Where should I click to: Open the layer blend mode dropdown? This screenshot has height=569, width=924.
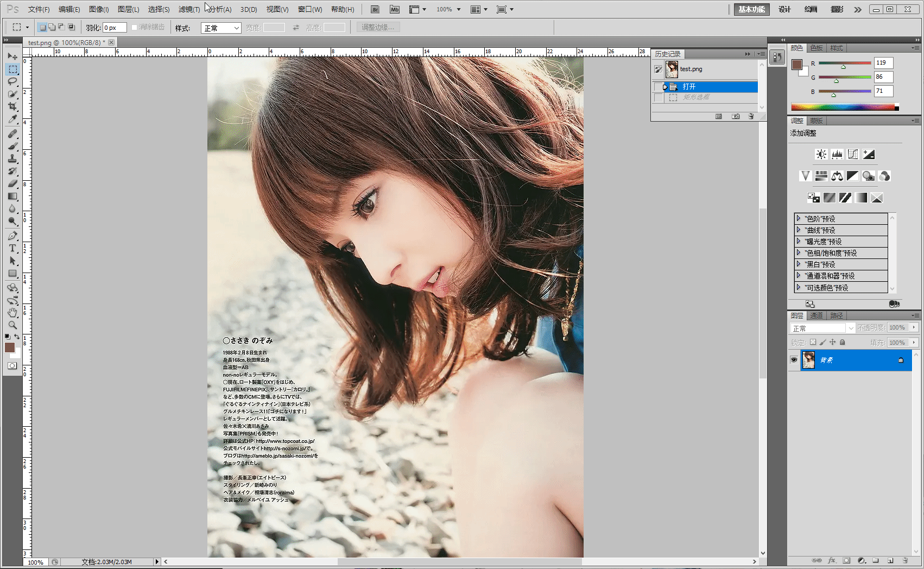(x=821, y=327)
